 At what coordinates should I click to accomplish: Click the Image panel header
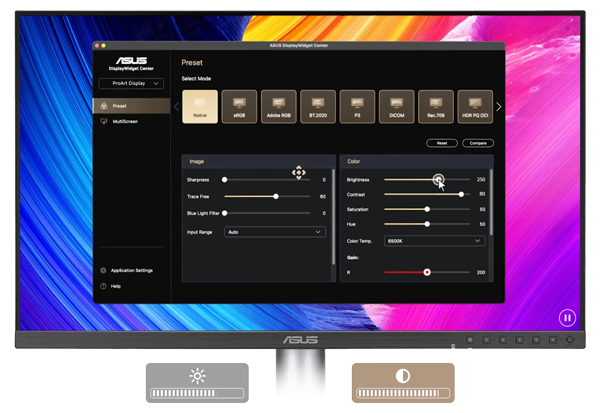click(x=259, y=162)
